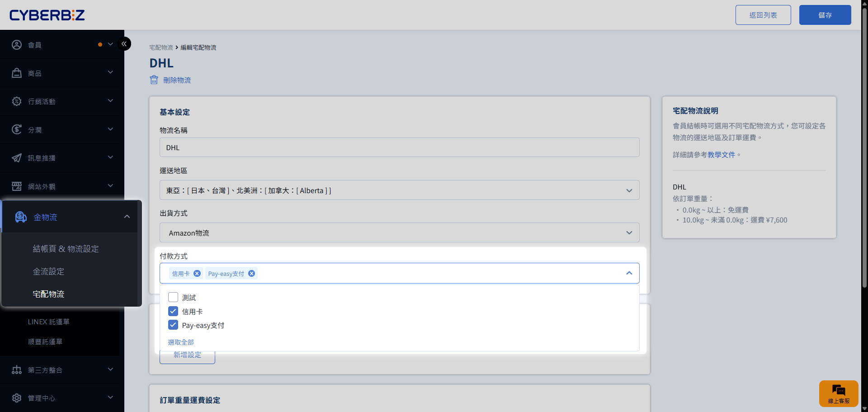Click the 物流名稱 input field containing DHL
The width and height of the screenshot is (868, 412).
coord(399,147)
